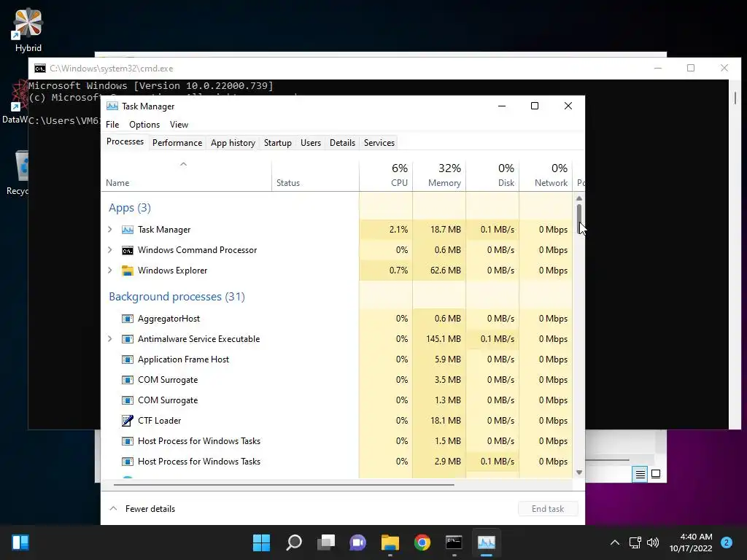This screenshot has width=747, height=560.
Task: Click the Task Manager taskbar icon
Action: tap(487, 542)
